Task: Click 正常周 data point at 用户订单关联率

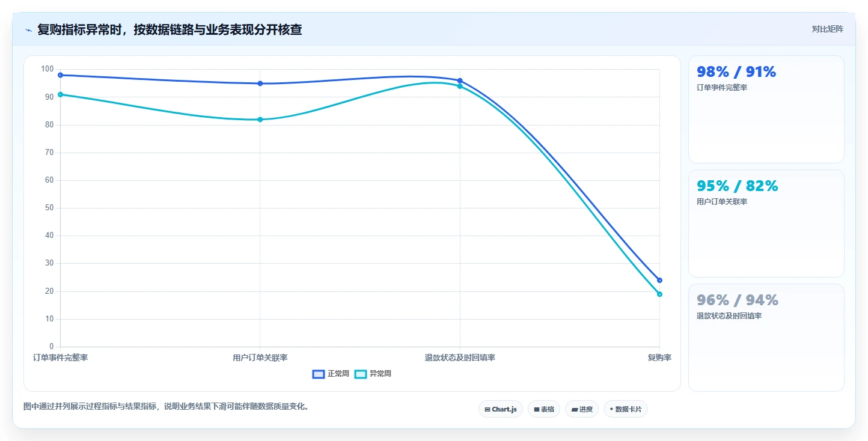Action: pos(260,84)
